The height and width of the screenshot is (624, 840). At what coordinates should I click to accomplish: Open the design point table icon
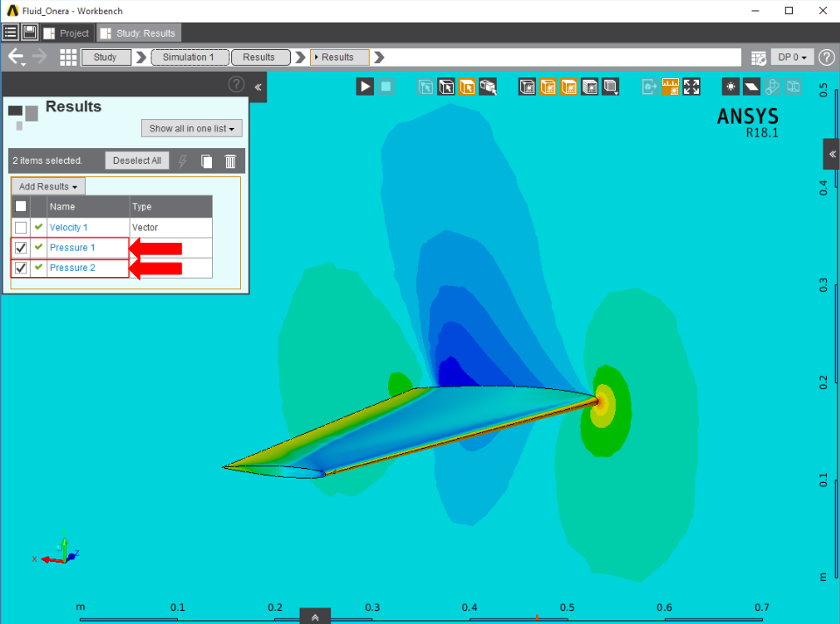coord(758,57)
